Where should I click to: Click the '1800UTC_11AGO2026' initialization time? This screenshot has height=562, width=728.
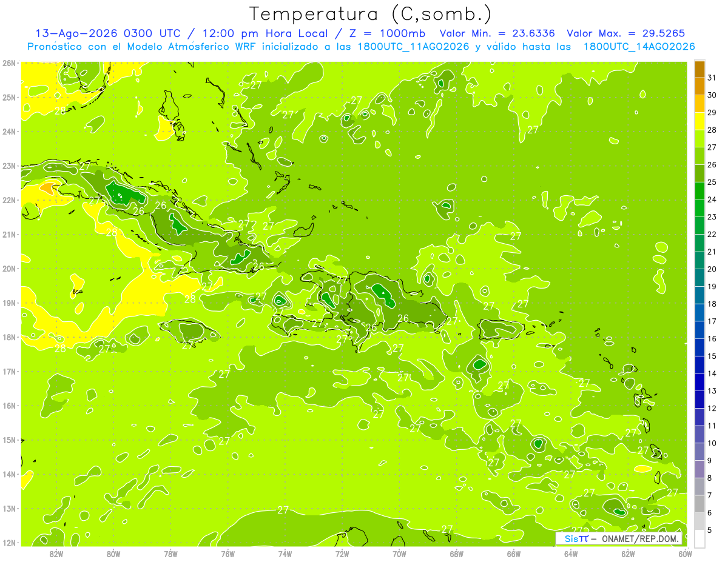point(414,47)
